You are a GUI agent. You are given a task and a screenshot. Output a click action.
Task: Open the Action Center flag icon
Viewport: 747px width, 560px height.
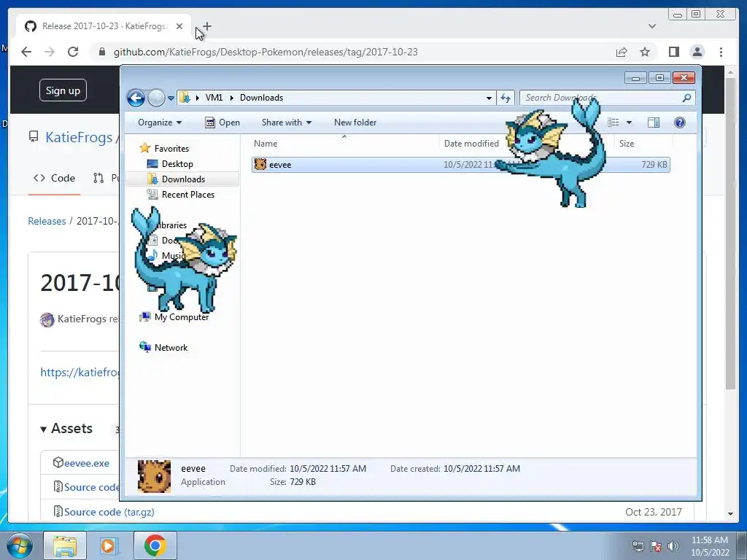(656, 546)
